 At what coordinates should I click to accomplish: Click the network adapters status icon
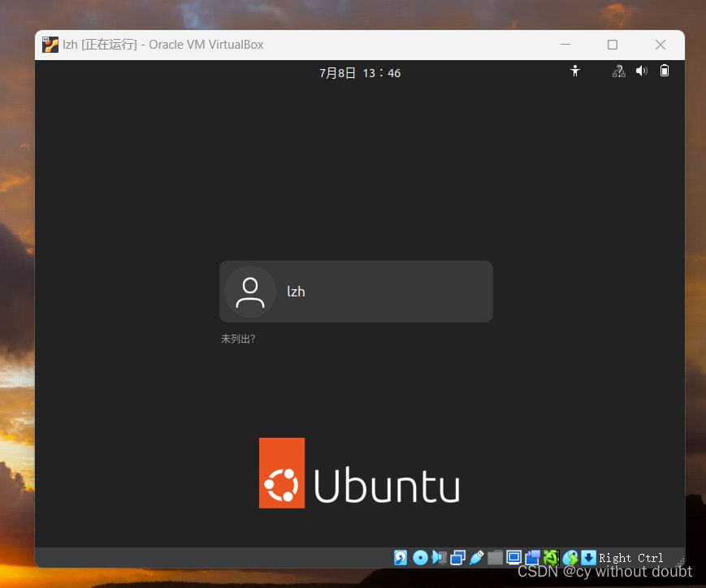pos(457,558)
